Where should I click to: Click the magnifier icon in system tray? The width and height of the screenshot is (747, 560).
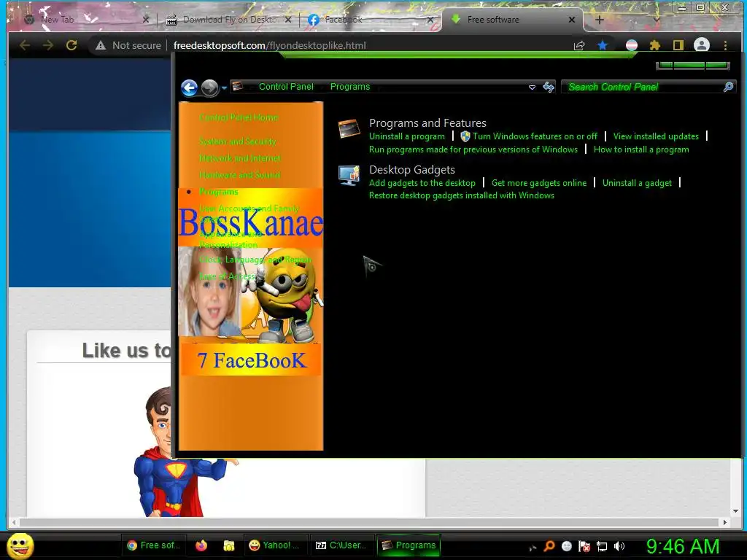(x=549, y=546)
